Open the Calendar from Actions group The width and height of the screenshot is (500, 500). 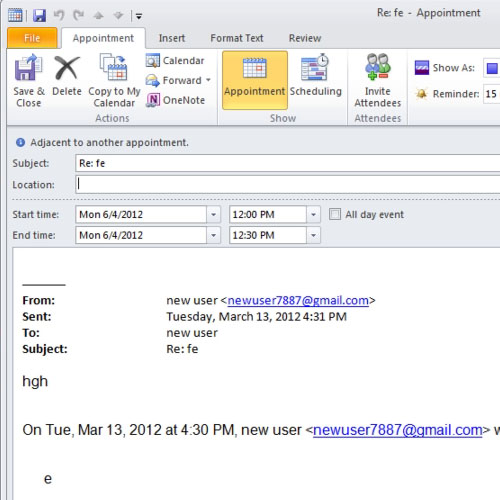coord(175,61)
